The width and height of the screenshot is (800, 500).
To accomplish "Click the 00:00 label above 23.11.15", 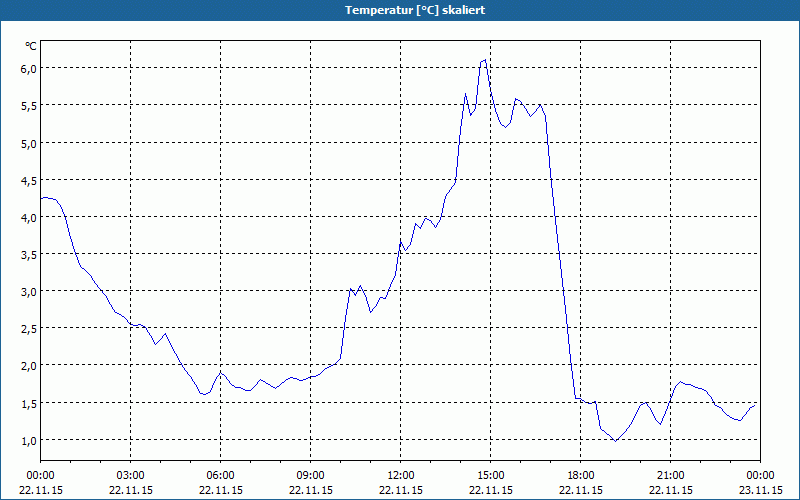I will coord(760,476).
